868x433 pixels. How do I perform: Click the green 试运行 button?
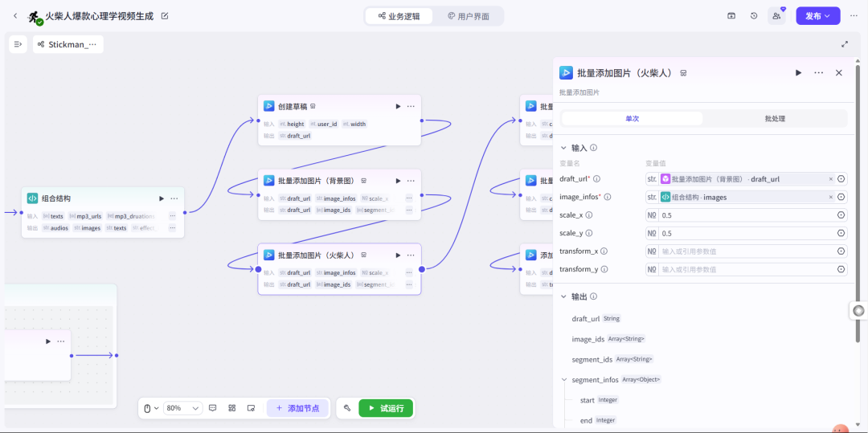[x=386, y=408]
